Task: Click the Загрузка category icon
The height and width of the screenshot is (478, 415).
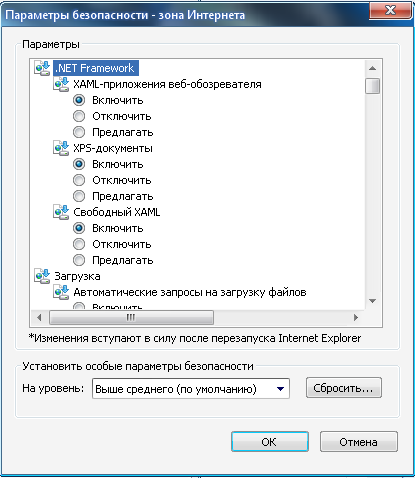Action: 42,276
